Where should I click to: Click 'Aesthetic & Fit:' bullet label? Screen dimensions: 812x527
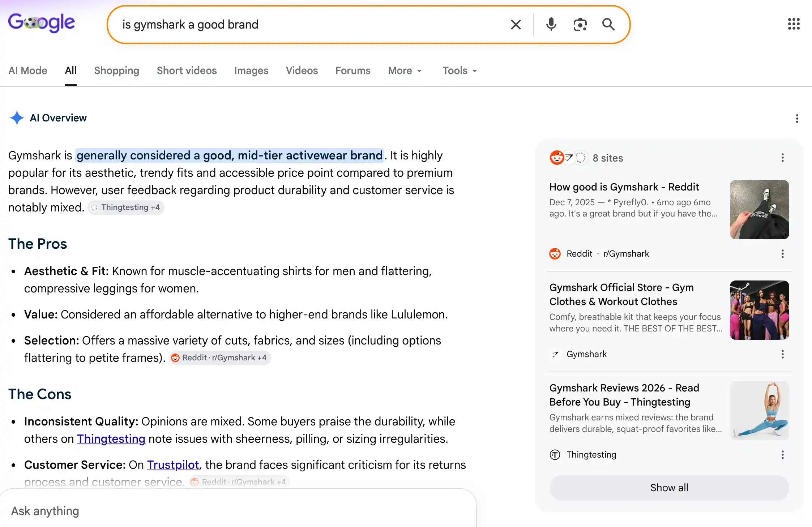67,271
